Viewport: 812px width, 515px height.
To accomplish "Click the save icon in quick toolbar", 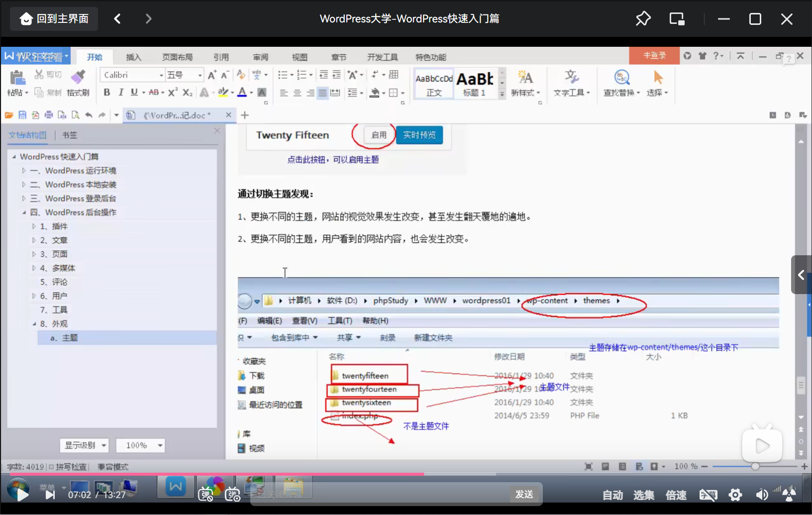I will [22, 115].
